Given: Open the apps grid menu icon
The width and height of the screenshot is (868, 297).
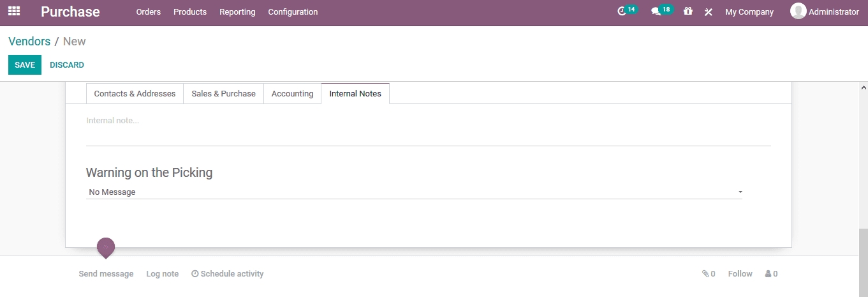Looking at the screenshot, I should click(13, 11).
